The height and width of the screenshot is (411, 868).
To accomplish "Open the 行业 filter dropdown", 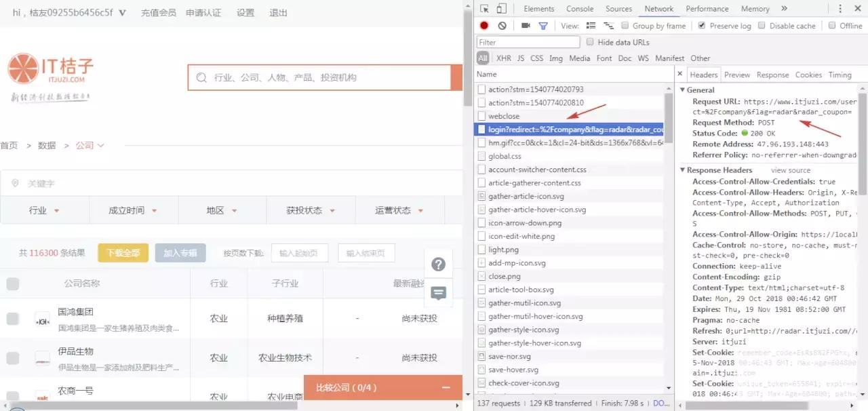I will [x=44, y=210].
